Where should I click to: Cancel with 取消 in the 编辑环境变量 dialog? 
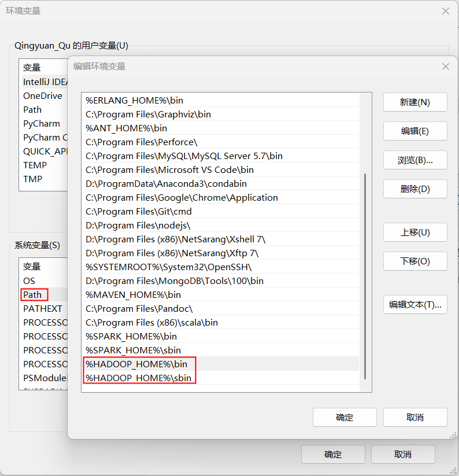[x=415, y=418]
